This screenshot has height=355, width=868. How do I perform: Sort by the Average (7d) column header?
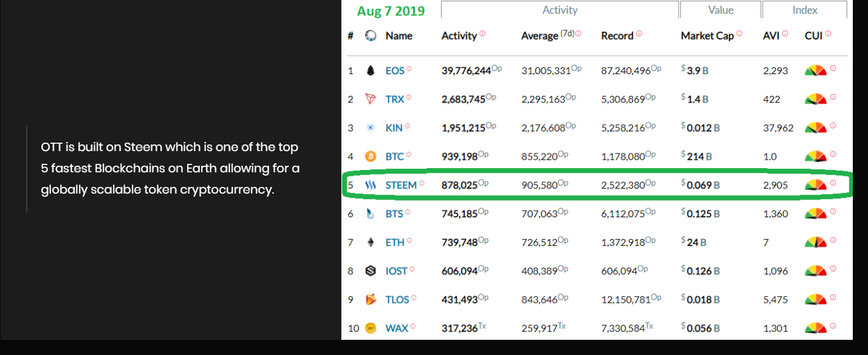pyautogui.click(x=547, y=35)
